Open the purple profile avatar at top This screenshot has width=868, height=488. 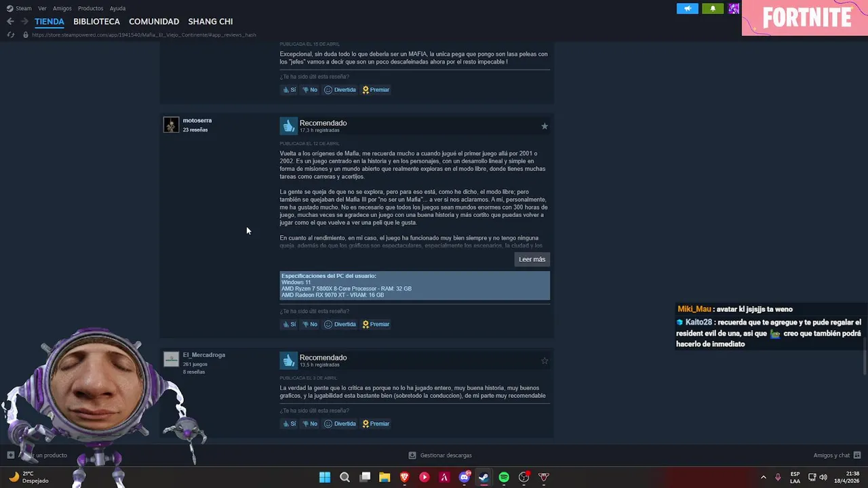point(734,9)
